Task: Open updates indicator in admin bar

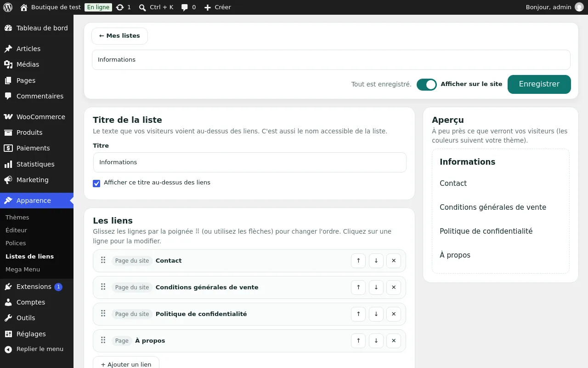Action: coord(124,7)
